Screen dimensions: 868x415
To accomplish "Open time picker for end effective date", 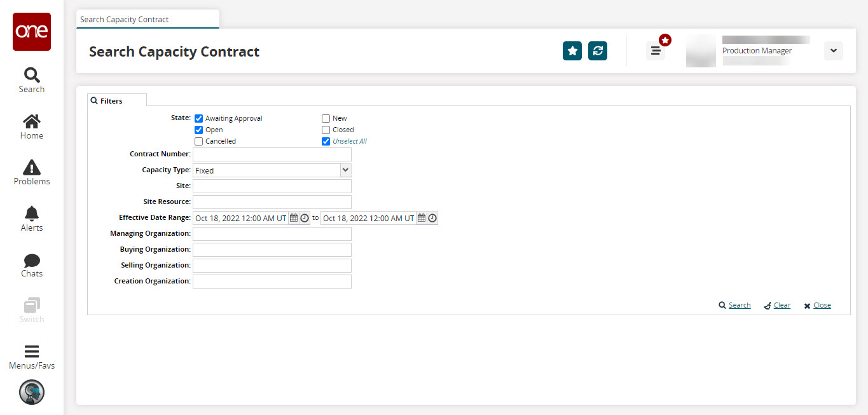I will tap(432, 218).
